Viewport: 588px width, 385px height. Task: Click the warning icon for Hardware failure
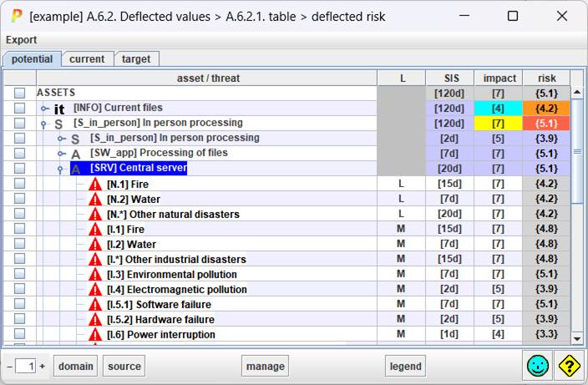95,319
